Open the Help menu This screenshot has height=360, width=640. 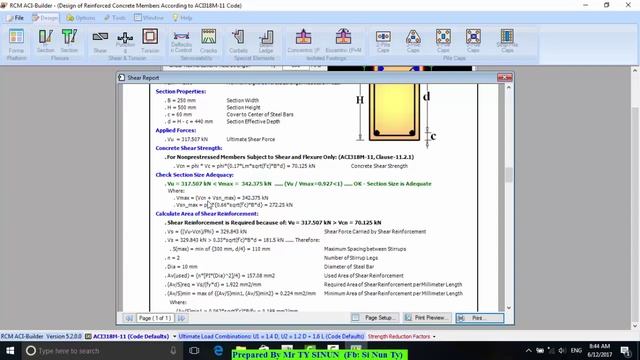tap(182, 18)
